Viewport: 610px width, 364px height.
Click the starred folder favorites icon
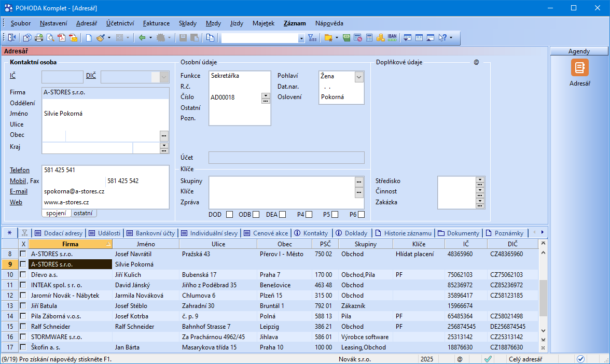pos(328,38)
